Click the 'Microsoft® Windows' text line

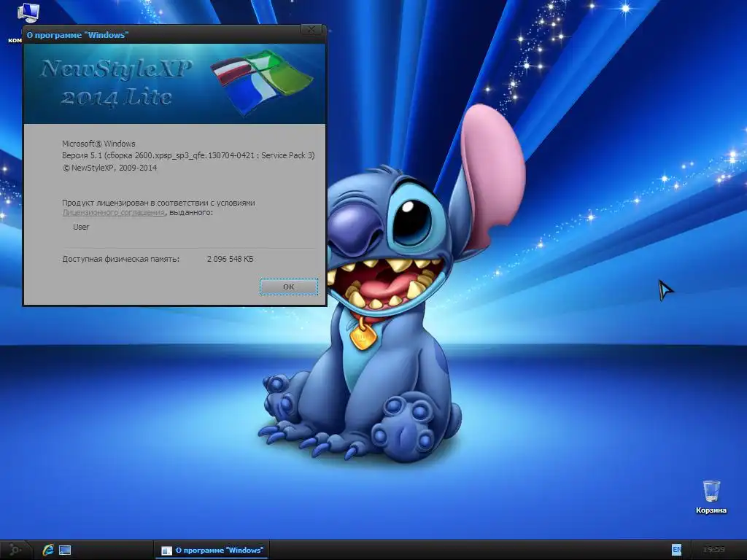pos(98,144)
